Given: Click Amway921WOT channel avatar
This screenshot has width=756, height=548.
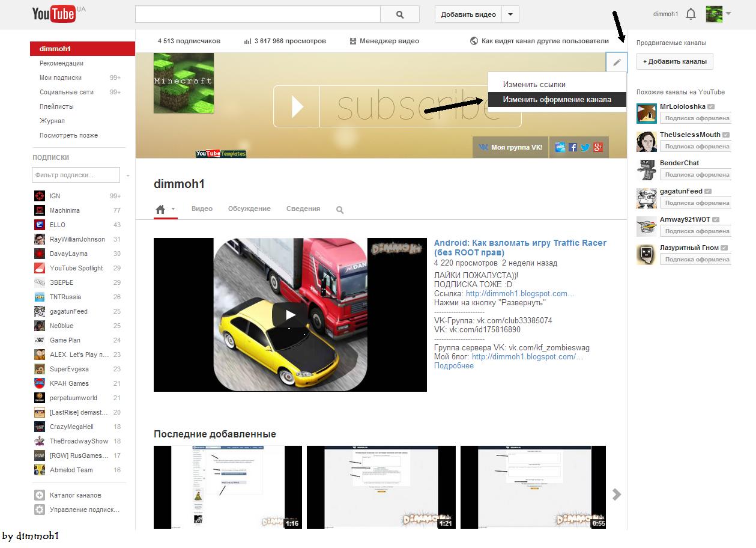Looking at the screenshot, I should click(x=647, y=226).
